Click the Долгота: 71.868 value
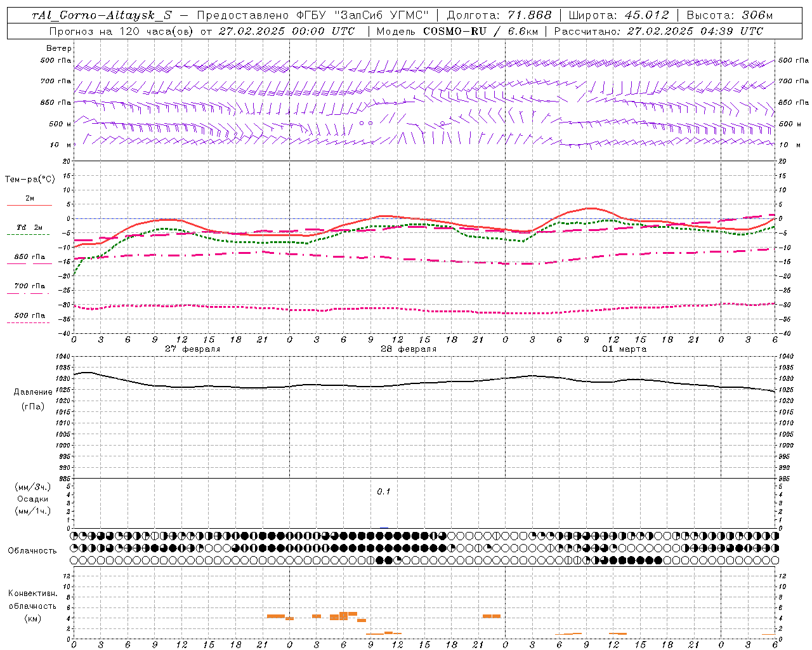This screenshot has height=650, width=812. click(x=499, y=16)
